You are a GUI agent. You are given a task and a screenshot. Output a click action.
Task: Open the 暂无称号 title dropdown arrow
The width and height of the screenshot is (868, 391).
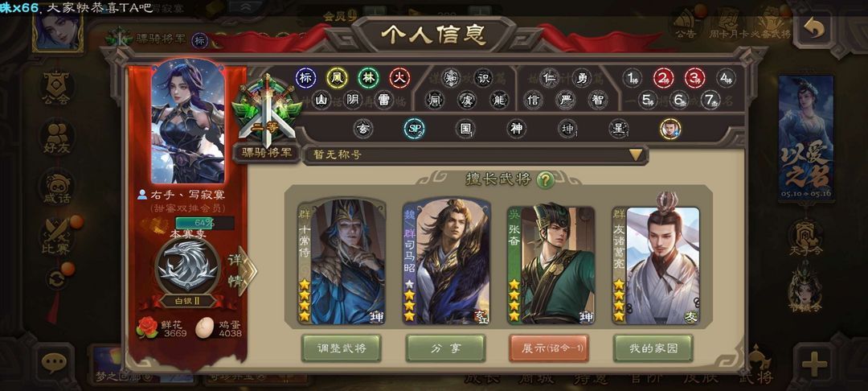point(636,155)
